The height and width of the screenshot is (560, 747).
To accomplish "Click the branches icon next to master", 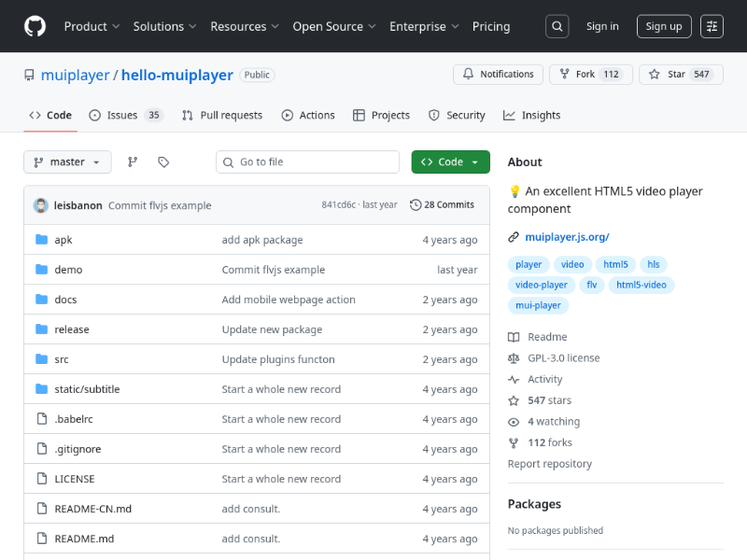I will [x=133, y=162].
